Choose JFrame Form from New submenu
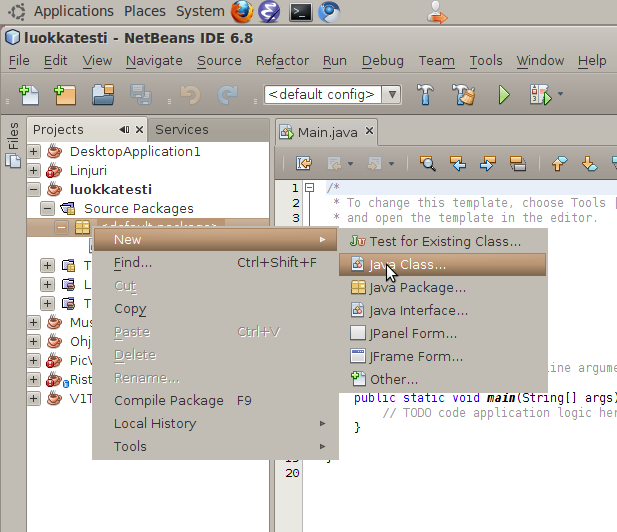The width and height of the screenshot is (617, 532). click(442, 357)
